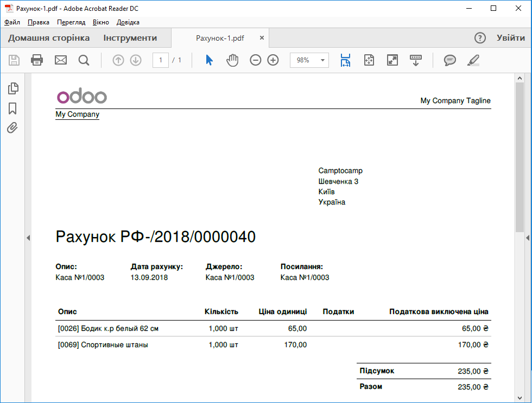Open the Правка menu
This screenshot has height=403, width=532.
39,22
